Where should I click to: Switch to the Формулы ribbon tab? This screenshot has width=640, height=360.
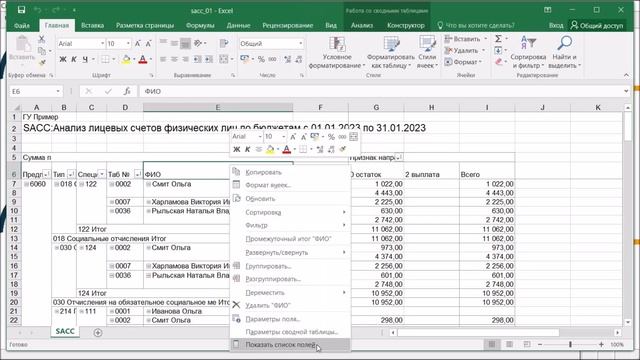[200, 25]
